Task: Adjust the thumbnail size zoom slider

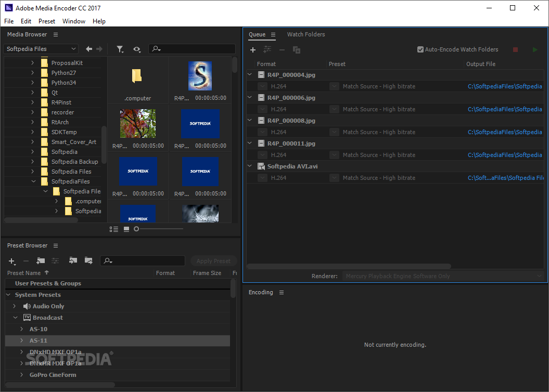Action: [136, 229]
